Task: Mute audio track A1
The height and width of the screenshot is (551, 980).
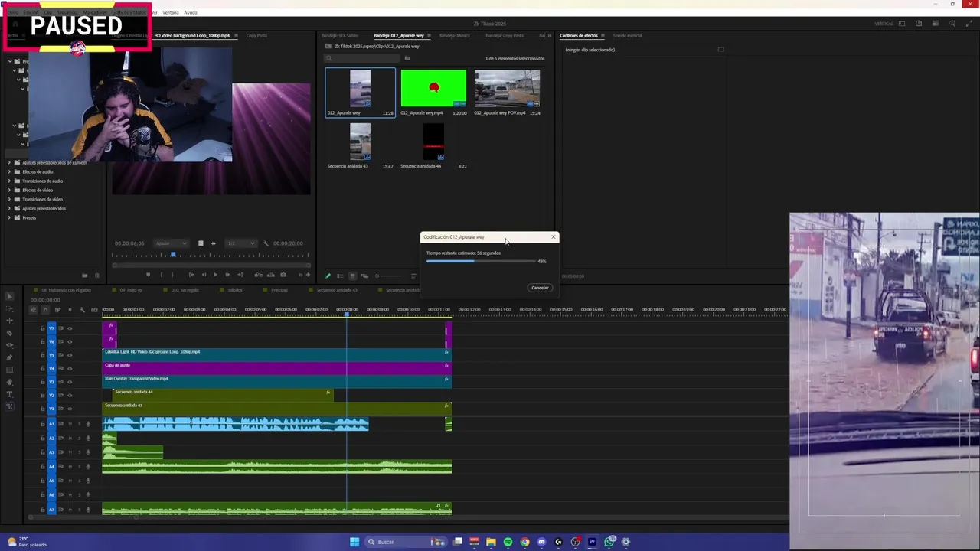Action: pyautogui.click(x=70, y=424)
